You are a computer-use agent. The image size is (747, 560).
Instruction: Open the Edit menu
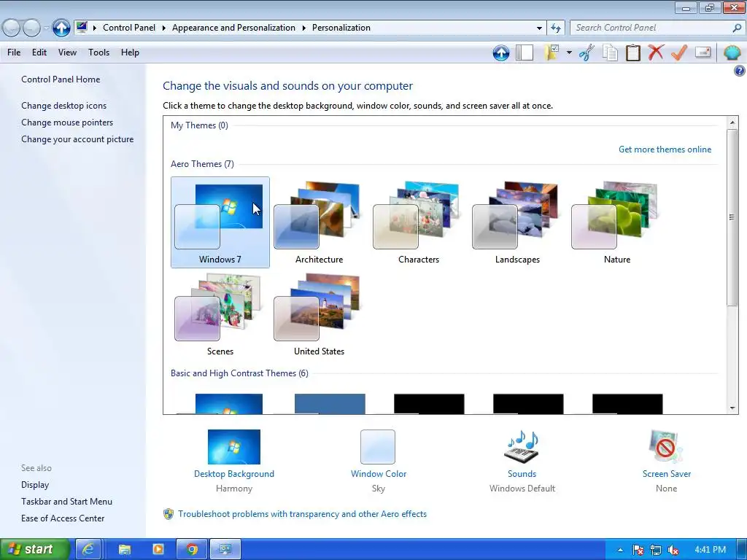point(39,52)
